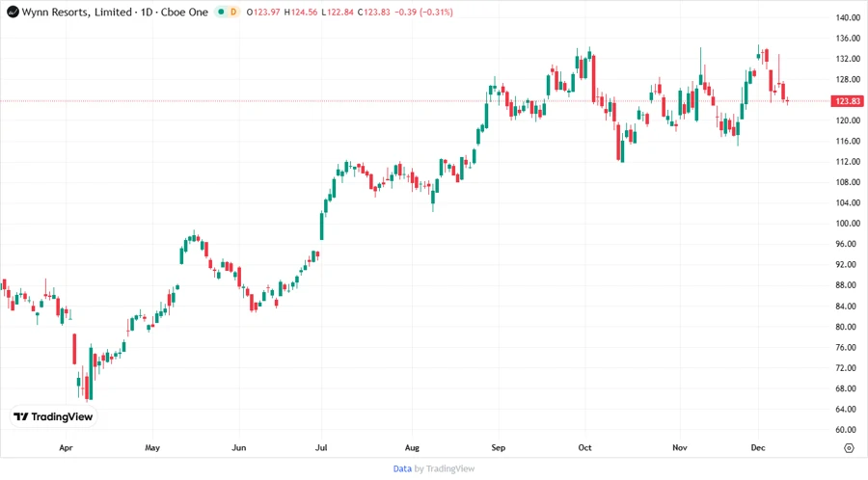868x480 pixels.
Task: Click the 60.00 price axis label
Action: click(848, 430)
